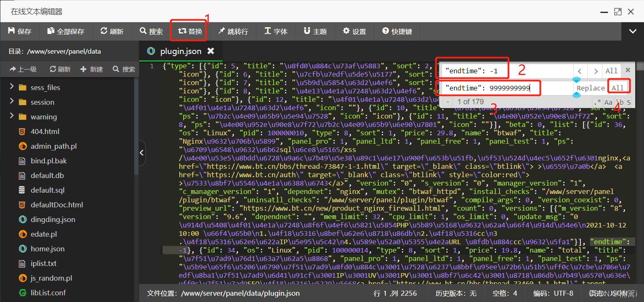Click the icon beside edate.pl
This screenshot has height=302, width=644.
point(23,234)
